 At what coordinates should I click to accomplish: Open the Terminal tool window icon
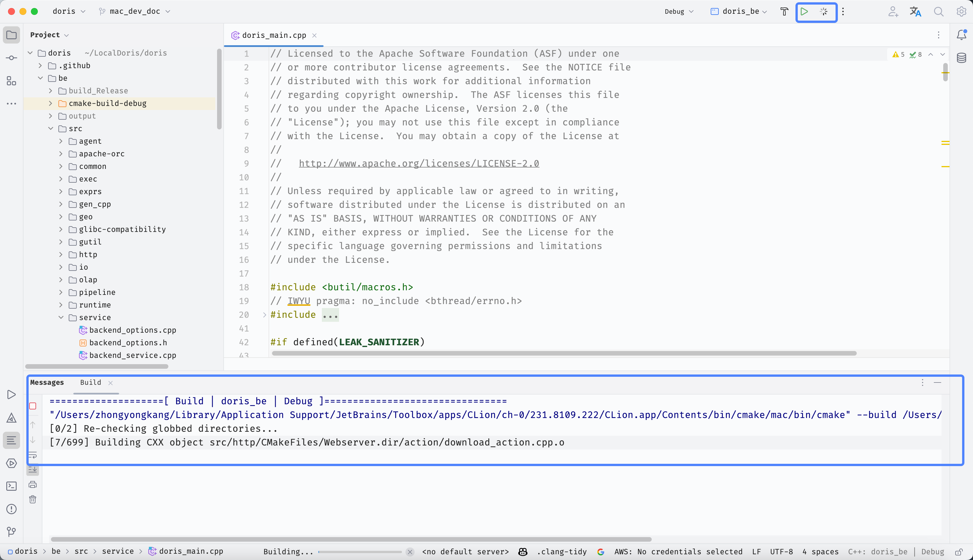coord(11,486)
